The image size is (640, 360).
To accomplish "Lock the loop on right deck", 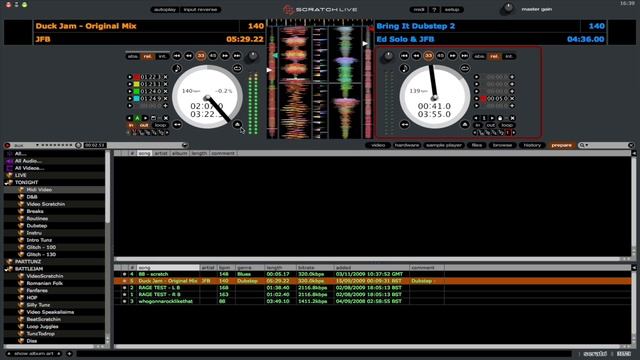I will tap(500, 118).
